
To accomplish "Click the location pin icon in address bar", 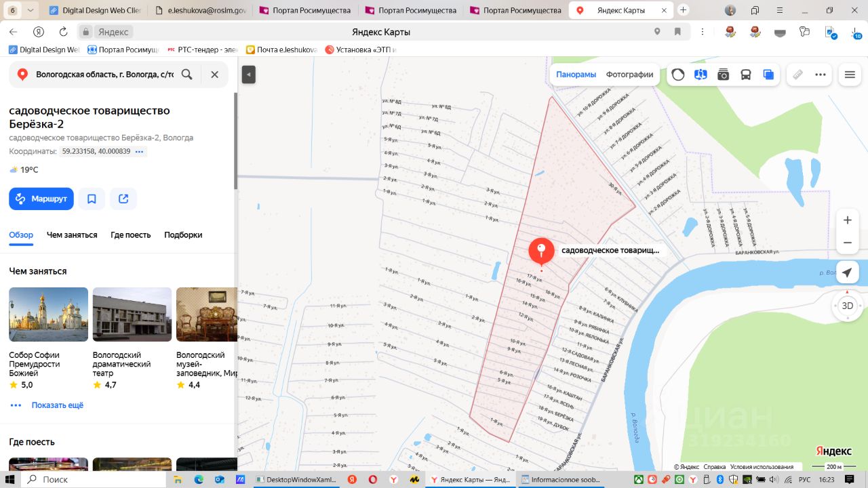I will click(657, 32).
